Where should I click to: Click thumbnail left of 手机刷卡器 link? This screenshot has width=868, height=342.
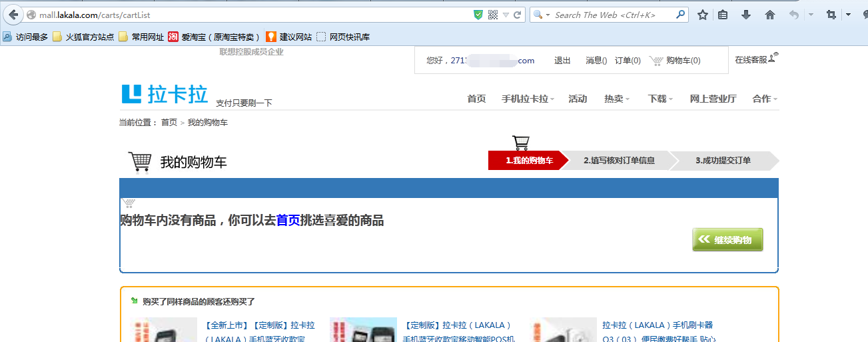pyautogui.click(x=564, y=330)
